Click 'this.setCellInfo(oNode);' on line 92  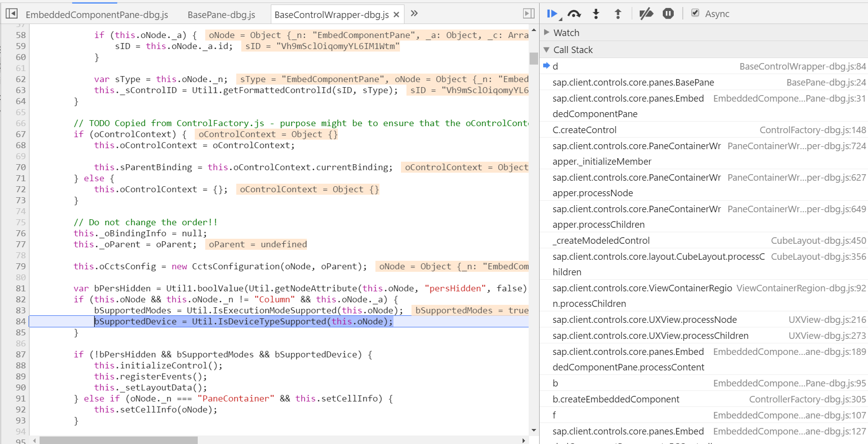coord(156,409)
